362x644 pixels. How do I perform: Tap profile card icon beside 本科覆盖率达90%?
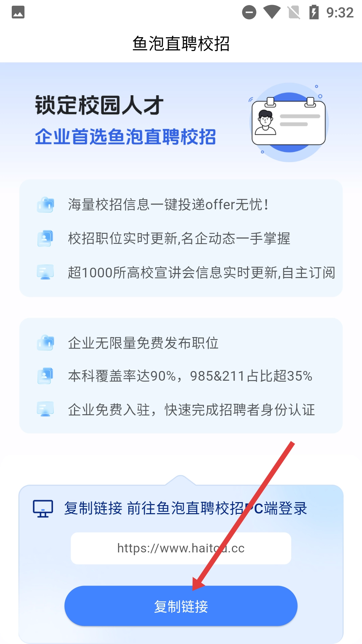pos(46,376)
